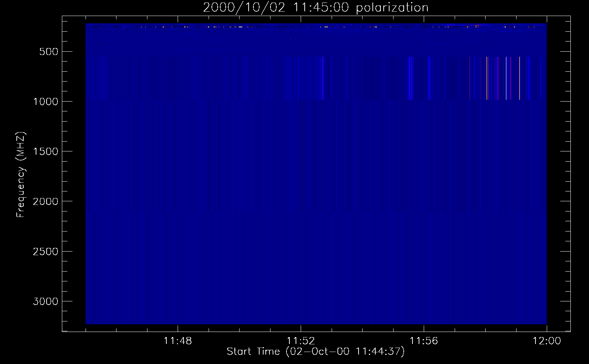Click the "Start Time (02-Oct-00 11:44:37)" label
This screenshot has height=364, width=589.
tap(316, 351)
